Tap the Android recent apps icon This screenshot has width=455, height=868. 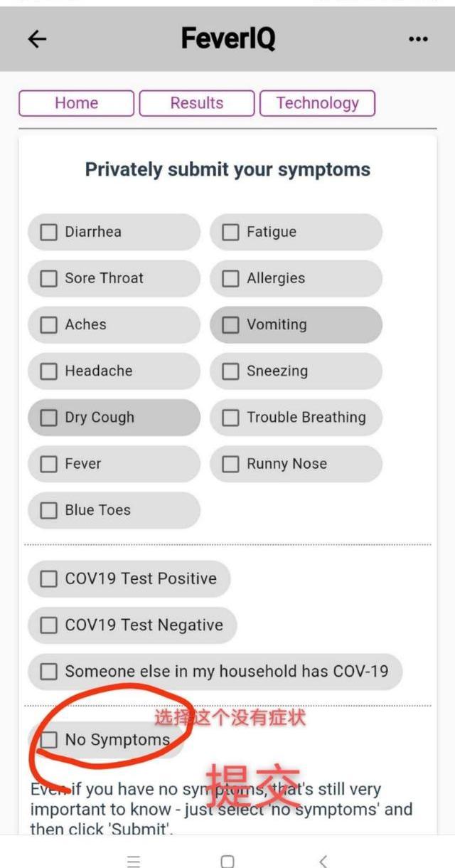tap(133, 862)
